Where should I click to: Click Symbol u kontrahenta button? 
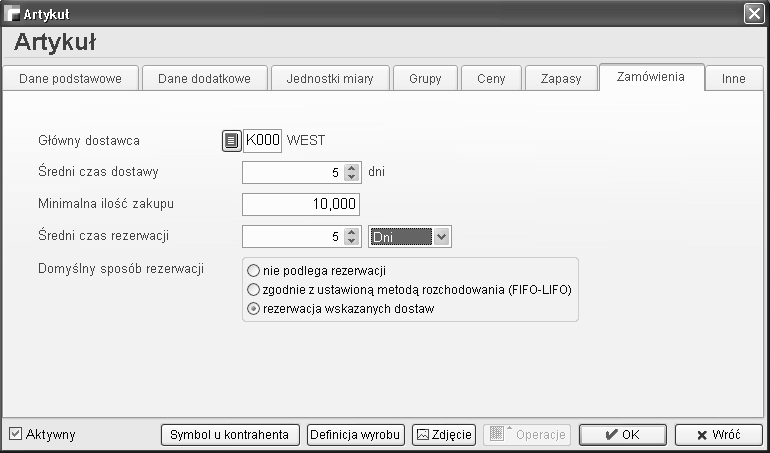[230, 435]
